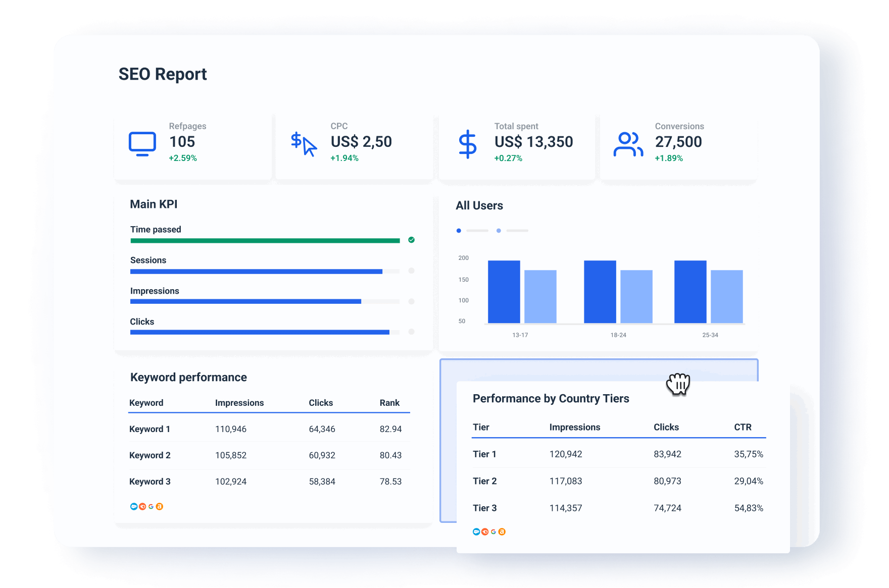The width and height of the screenshot is (889, 588).
Task: Click the status dot beside Clicks bar
Action: click(x=411, y=332)
